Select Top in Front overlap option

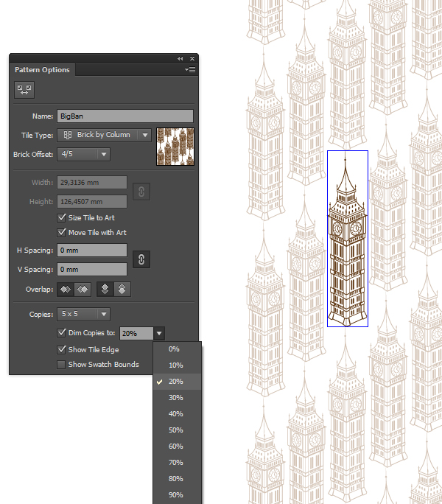point(105,290)
